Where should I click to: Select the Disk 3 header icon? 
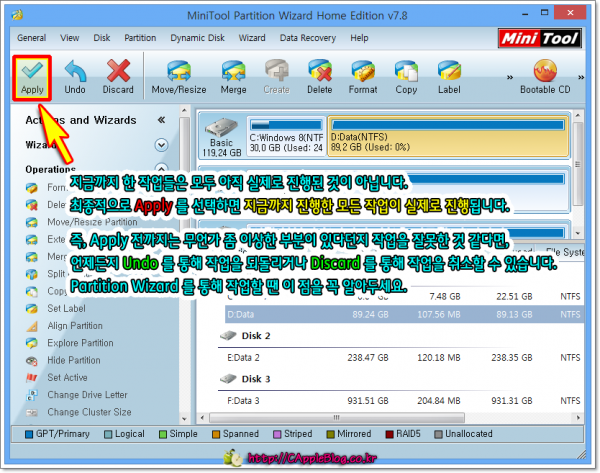coord(228,379)
